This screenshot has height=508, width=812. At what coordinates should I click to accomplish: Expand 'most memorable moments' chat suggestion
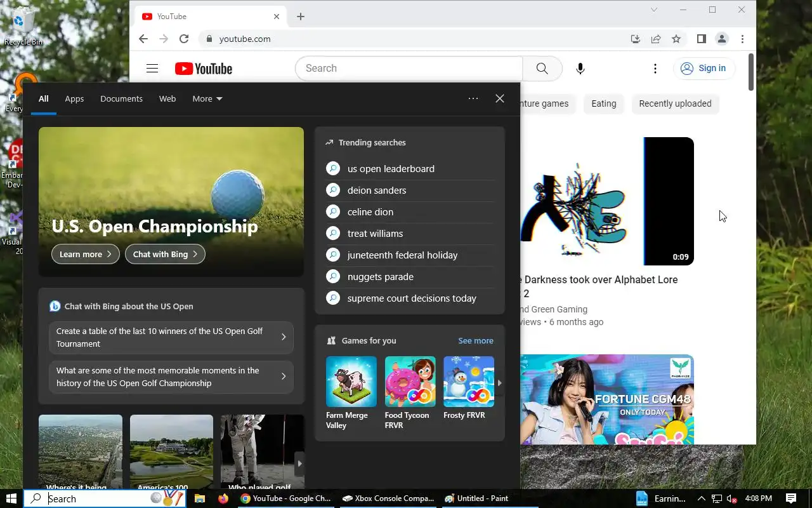171,377
